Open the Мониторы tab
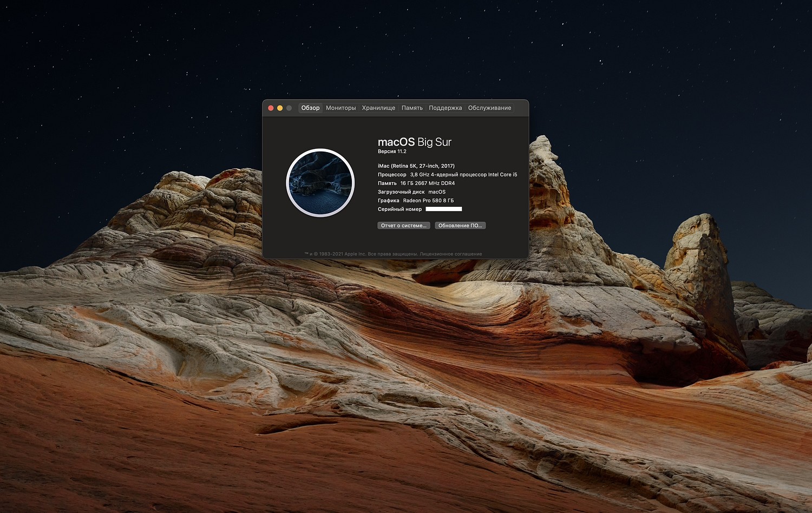This screenshot has width=812, height=513. point(341,108)
